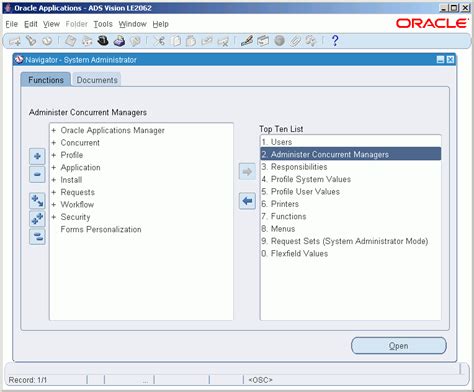This screenshot has width=474, height=392.
Task: Click the Zoom toolbar icon
Action: tap(263, 41)
